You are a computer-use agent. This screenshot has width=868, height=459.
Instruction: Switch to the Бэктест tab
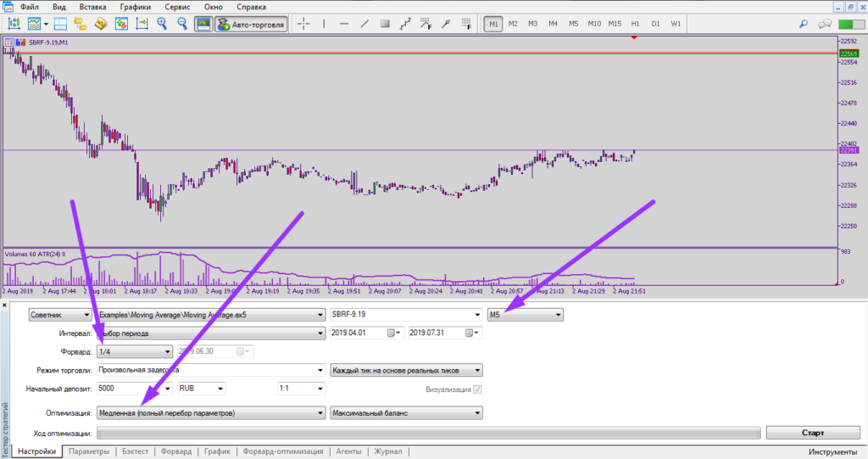pos(135,451)
